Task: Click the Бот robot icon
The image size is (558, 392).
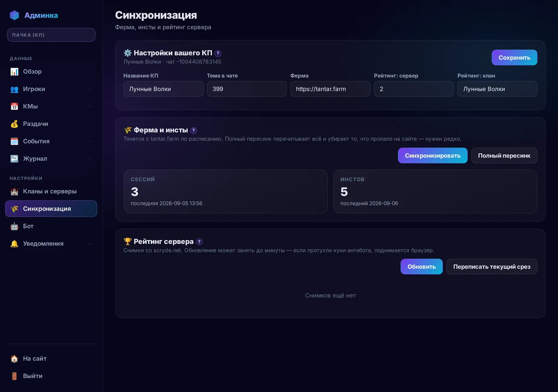Action: tap(14, 226)
